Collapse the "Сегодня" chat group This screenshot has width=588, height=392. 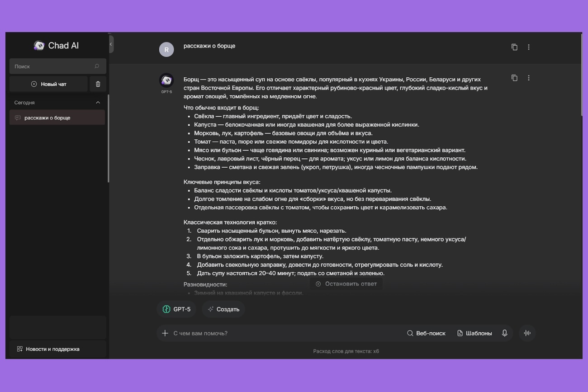[x=98, y=103]
